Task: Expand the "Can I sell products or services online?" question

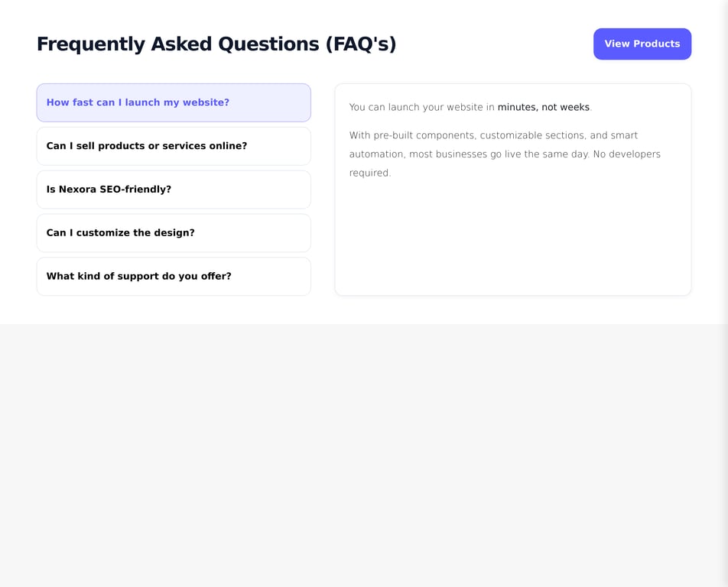Action: pyautogui.click(x=174, y=146)
